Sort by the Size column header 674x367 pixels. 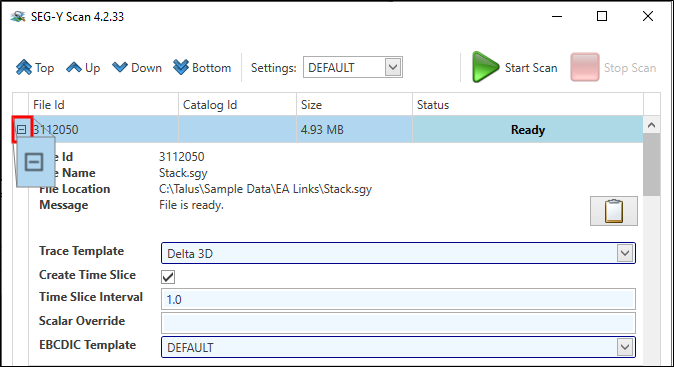click(x=354, y=104)
